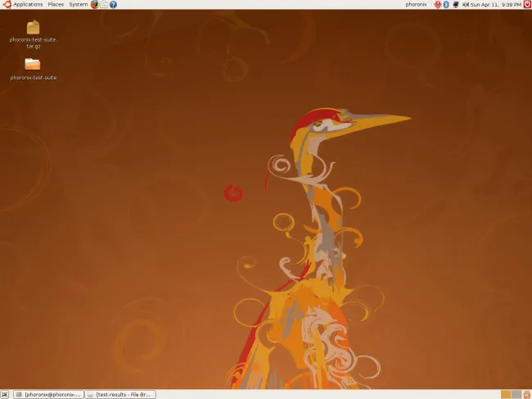
Task: Click the clock showing Sun Apr 11
Action: pos(496,5)
